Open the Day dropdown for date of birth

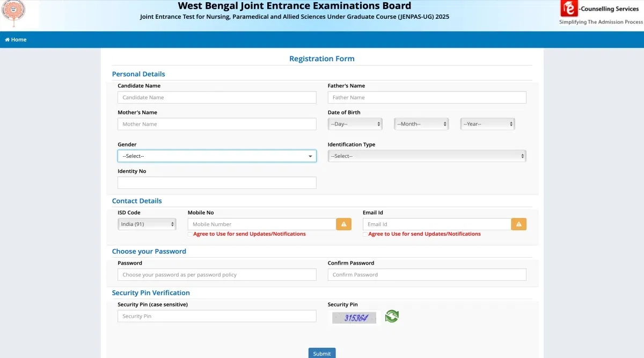tap(355, 124)
